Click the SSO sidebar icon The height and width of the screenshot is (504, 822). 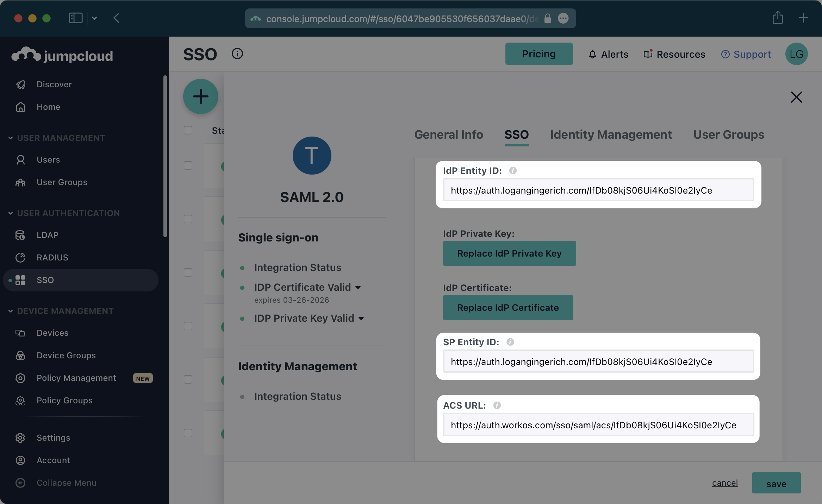click(20, 280)
